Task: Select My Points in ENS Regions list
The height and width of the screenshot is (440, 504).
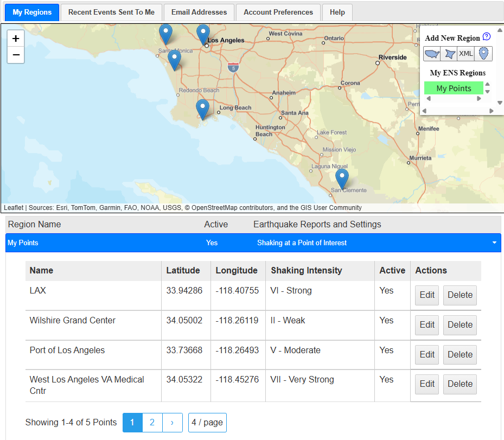Action: pos(454,88)
